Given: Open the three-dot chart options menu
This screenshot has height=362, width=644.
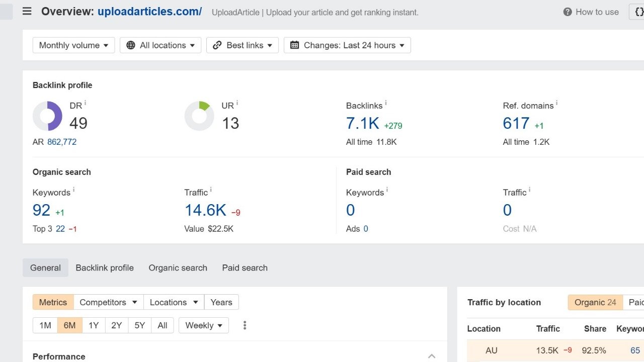Looking at the screenshot, I should coord(245,325).
